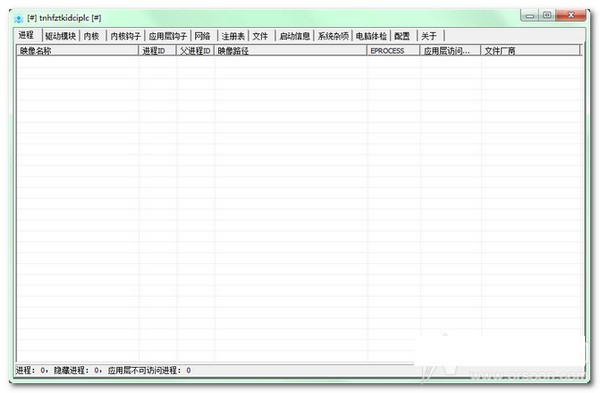The image size is (600, 393).
Task: Show the 启动信息 tab
Action: tap(294, 36)
